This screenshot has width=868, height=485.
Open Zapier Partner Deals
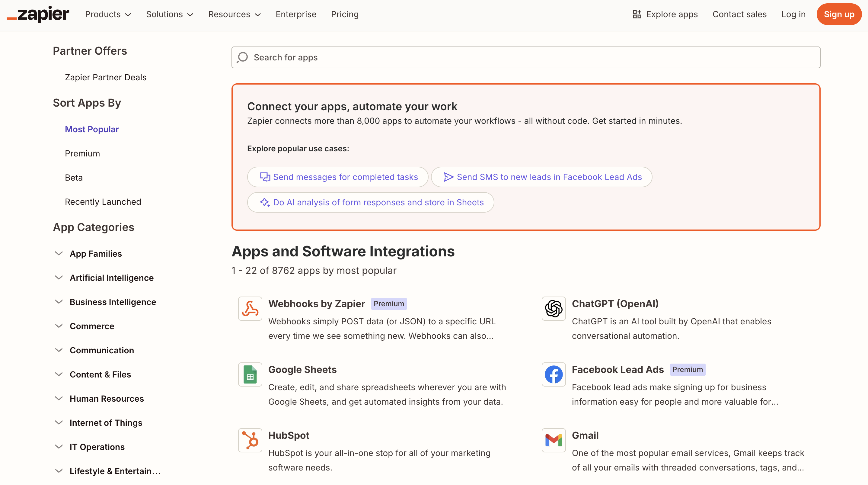[105, 77]
